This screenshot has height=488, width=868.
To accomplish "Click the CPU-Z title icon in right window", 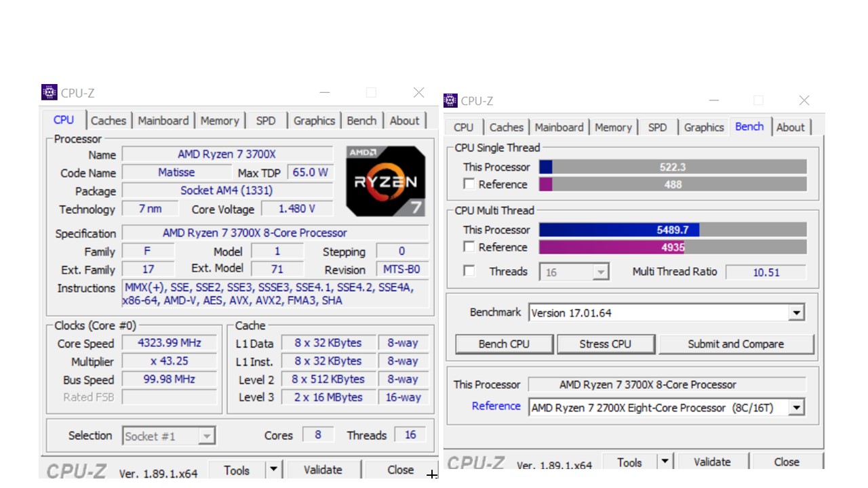I will 451,100.
